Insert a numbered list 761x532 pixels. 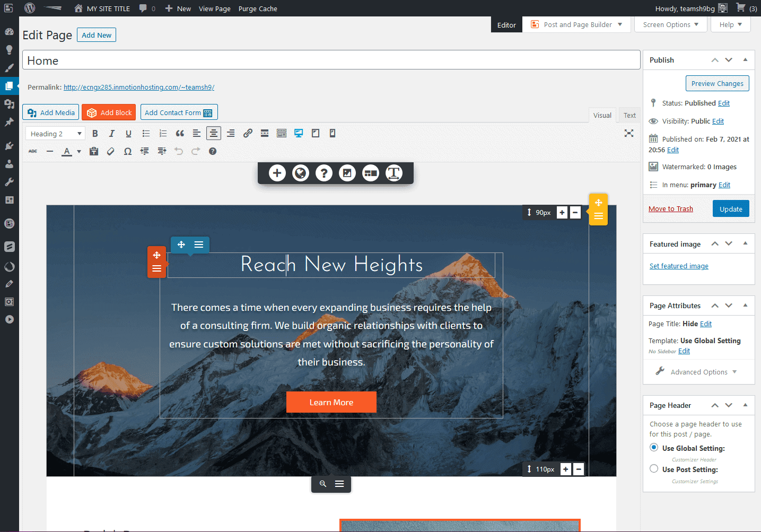163,134
